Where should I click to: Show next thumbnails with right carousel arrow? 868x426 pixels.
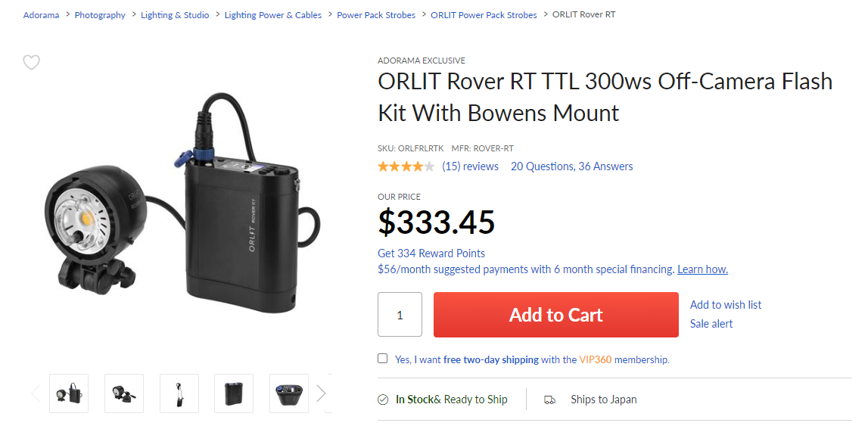click(321, 393)
